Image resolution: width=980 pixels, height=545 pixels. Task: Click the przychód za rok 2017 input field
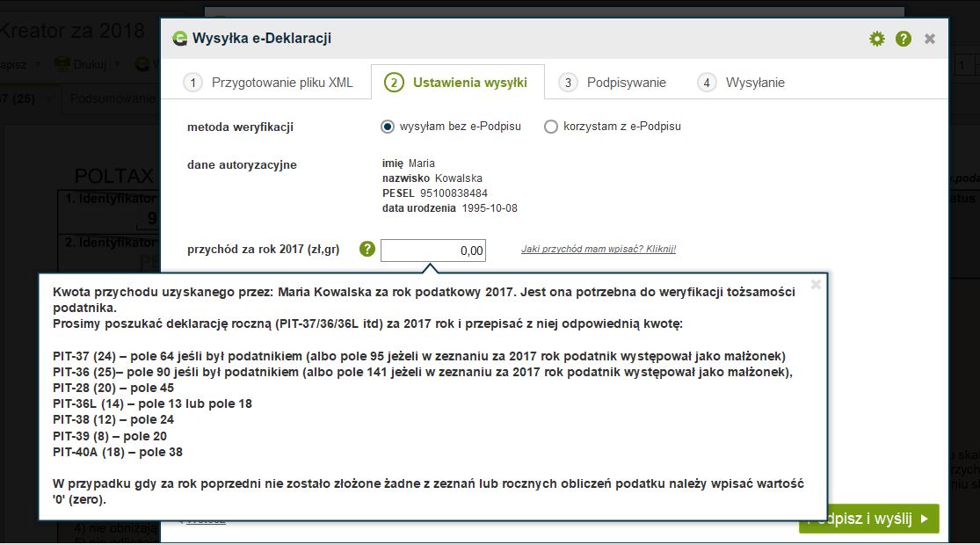[432, 251]
